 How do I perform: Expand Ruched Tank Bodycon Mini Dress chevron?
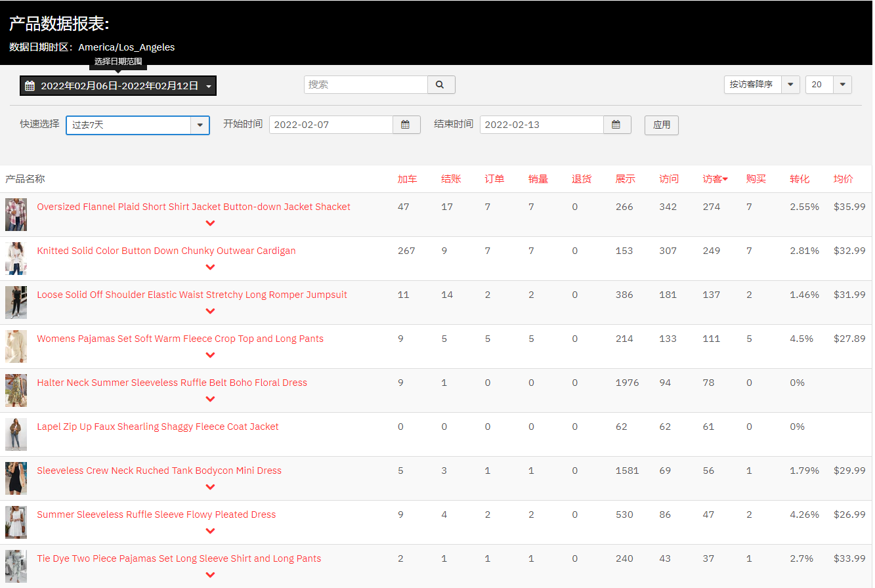click(x=210, y=487)
